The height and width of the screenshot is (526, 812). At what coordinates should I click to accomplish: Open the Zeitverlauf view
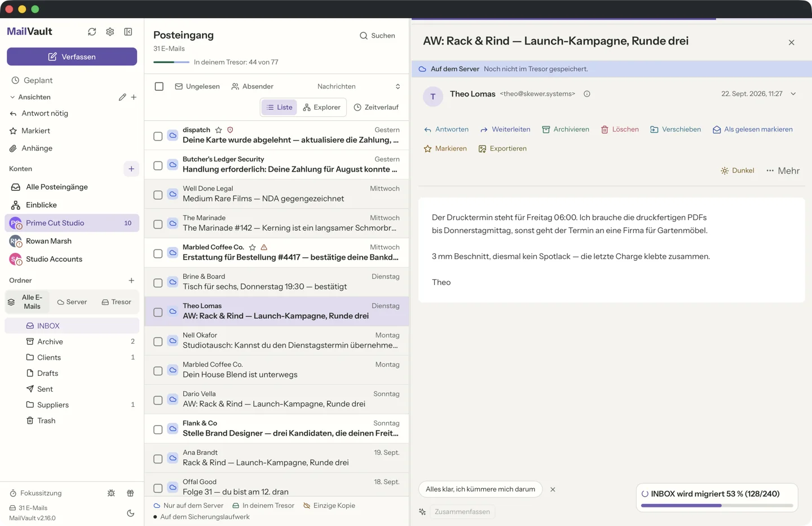(376, 107)
